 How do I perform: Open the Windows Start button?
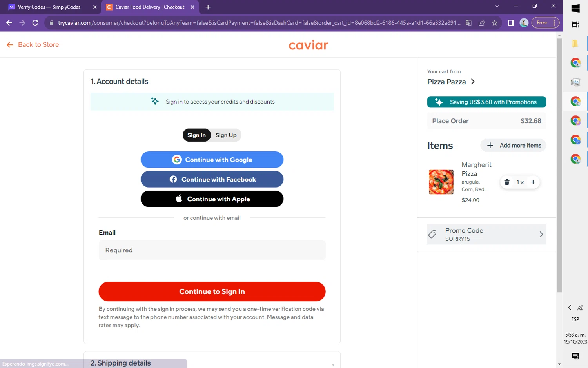coord(575,8)
